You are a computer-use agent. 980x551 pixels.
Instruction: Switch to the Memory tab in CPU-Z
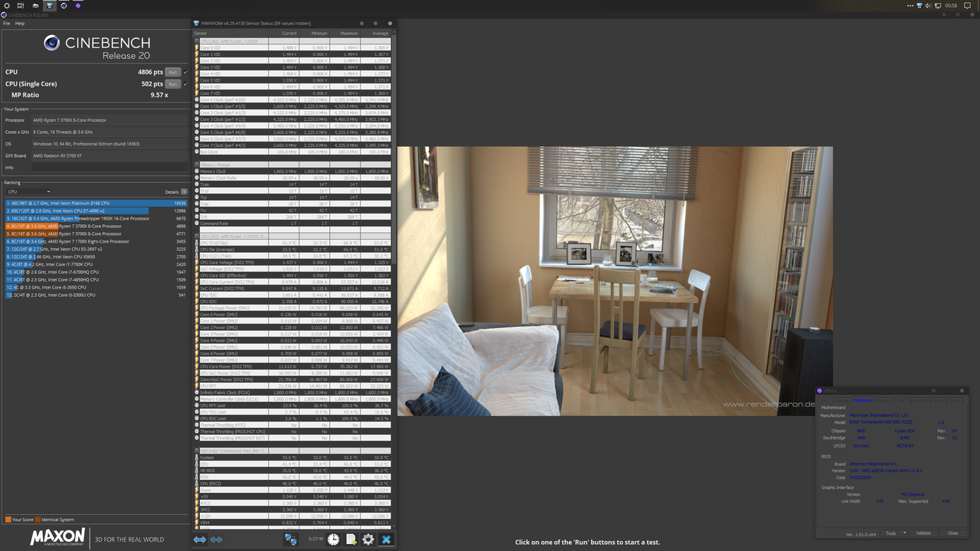(884, 400)
